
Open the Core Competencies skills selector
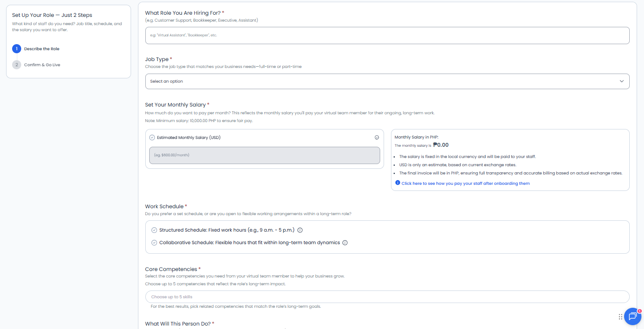(387, 297)
